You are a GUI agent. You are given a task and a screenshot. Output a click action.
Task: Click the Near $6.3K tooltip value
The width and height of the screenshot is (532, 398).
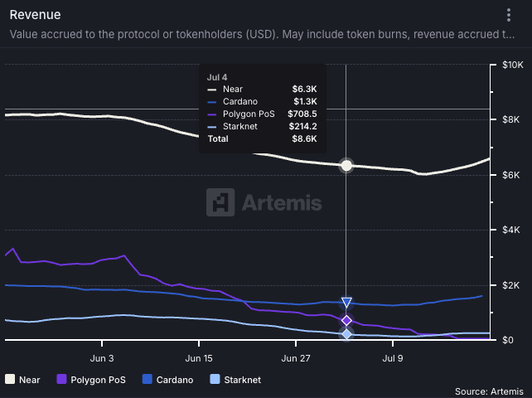point(304,89)
